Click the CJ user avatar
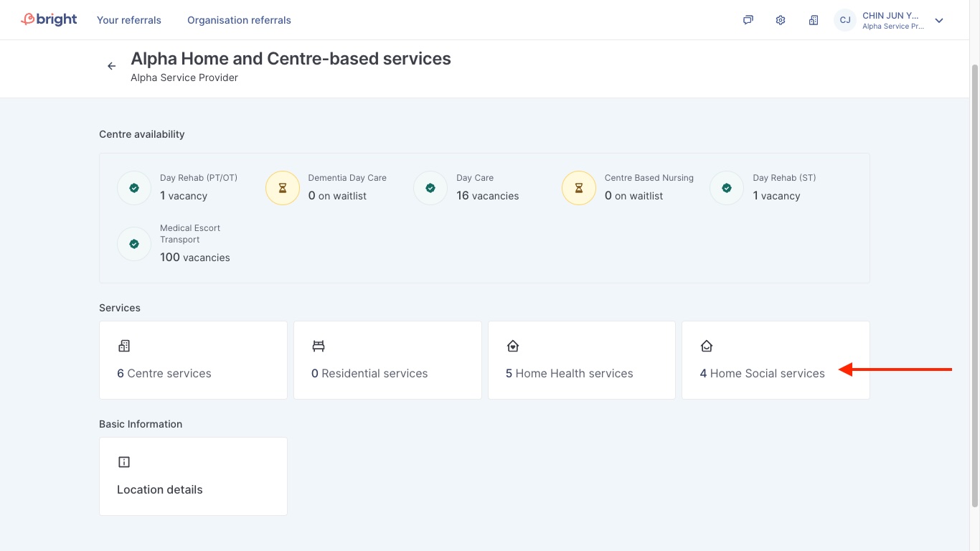The width and height of the screenshot is (980, 551). point(845,20)
